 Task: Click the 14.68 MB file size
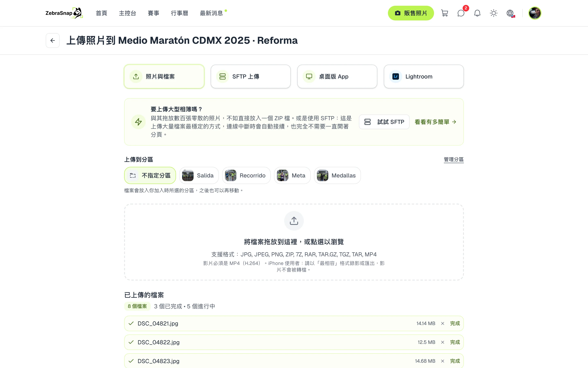(425, 361)
